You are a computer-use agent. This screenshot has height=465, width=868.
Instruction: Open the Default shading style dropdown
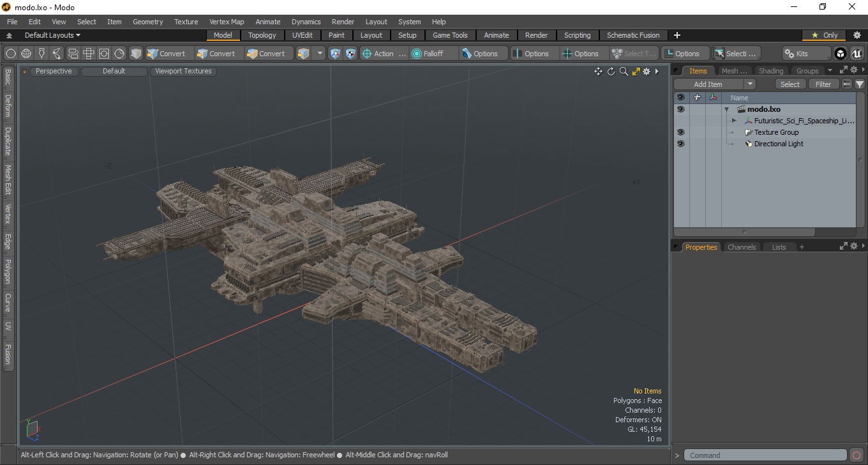pos(114,72)
